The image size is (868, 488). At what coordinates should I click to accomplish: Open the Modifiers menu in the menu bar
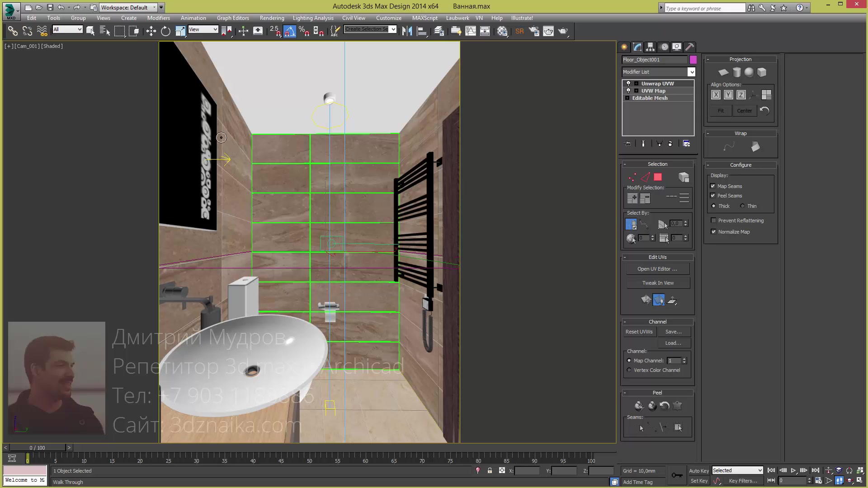coord(159,17)
